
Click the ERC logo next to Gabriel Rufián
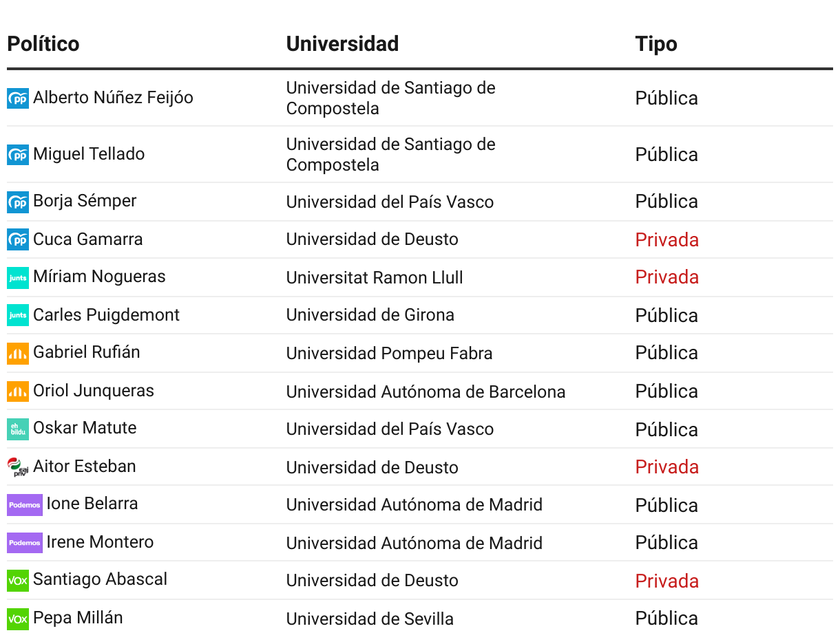coord(18,353)
